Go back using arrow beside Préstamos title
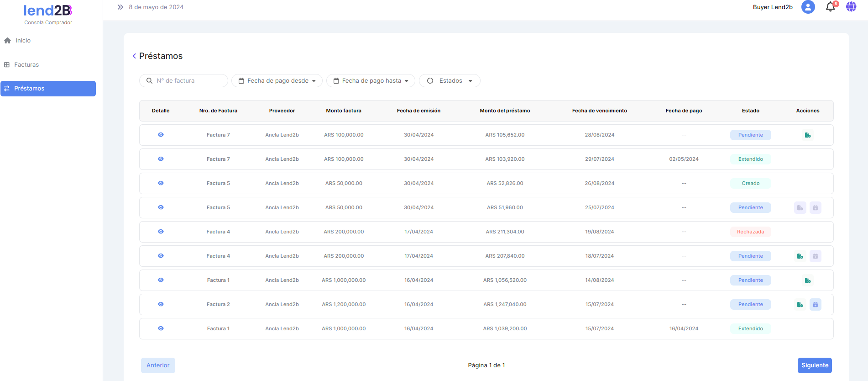868x381 pixels. [134, 56]
